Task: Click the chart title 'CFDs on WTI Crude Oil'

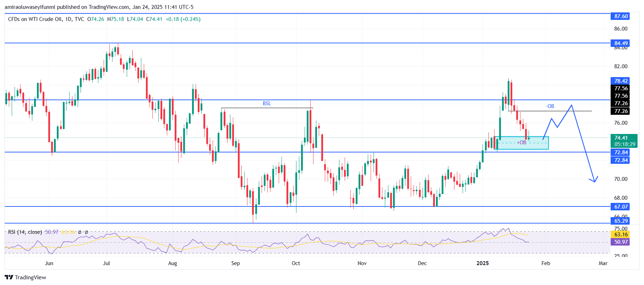Action: [x=35, y=19]
